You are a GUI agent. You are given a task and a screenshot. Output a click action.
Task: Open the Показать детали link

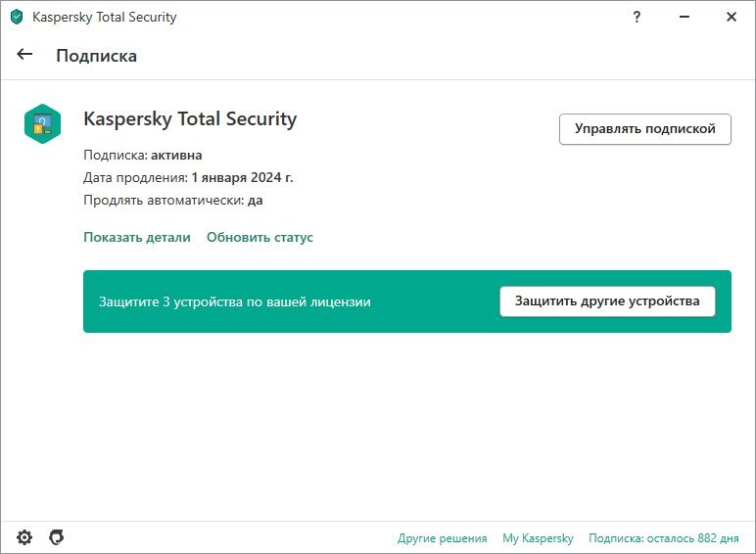click(137, 237)
